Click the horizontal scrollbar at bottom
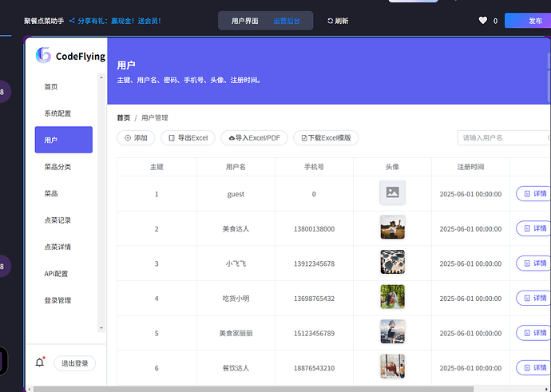551x392 pixels. click(253, 389)
